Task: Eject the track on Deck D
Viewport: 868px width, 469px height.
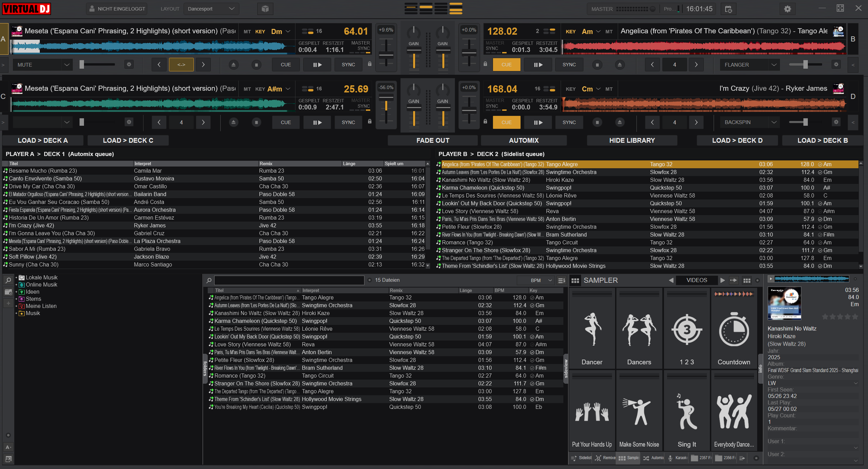Action: [x=620, y=122]
